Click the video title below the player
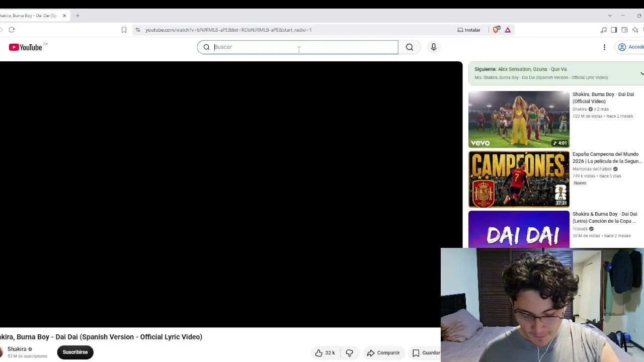Viewport: 644px width, 362px height. point(101,337)
